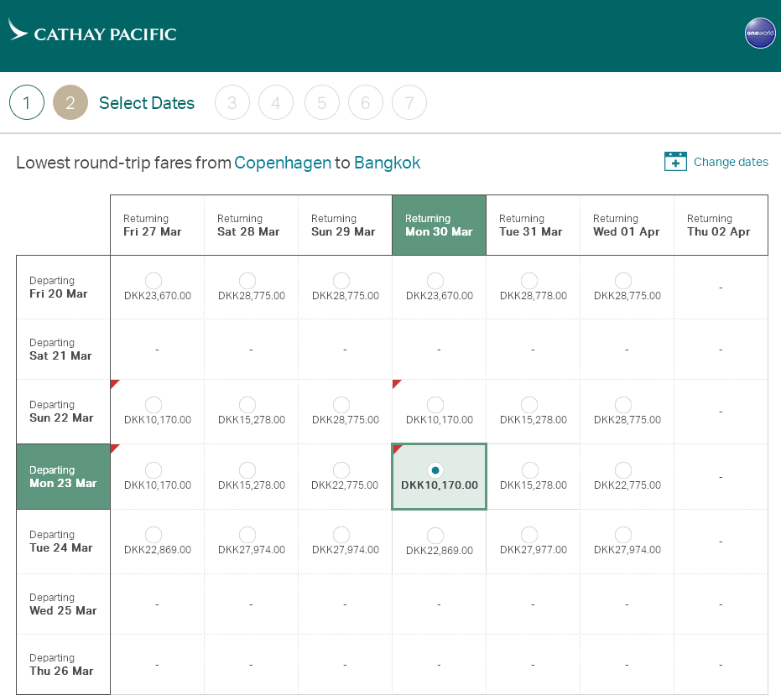This screenshot has width=781, height=700.
Task: Select the step 2 circle
Action: pos(70,103)
